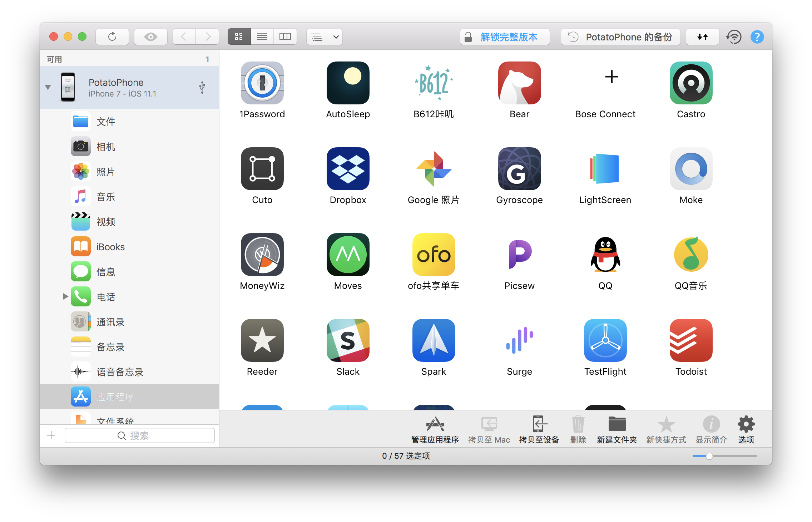This screenshot has height=522, width=812.
Task: Click 管理应用程序 in bottom toolbar
Action: coord(435,430)
